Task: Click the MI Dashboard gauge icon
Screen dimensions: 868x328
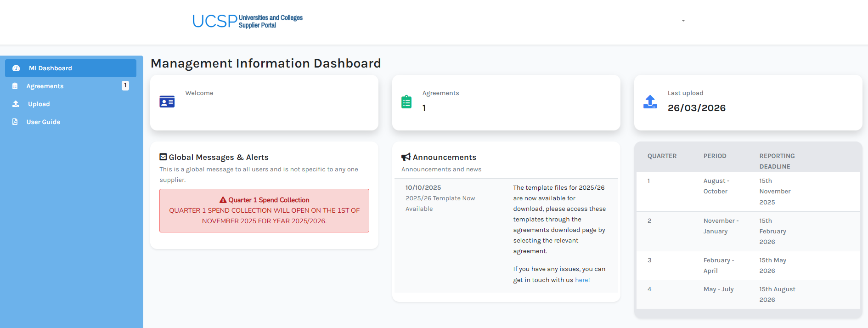Action: 16,68
